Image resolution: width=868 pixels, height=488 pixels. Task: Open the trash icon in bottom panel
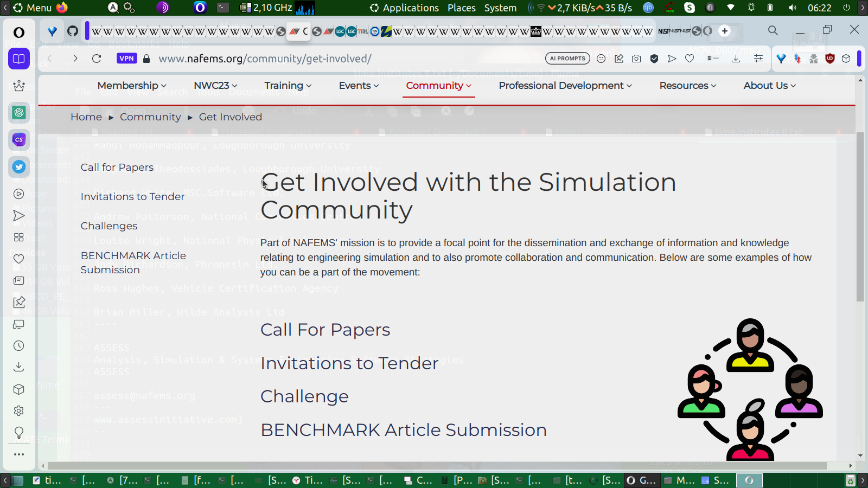click(x=851, y=480)
